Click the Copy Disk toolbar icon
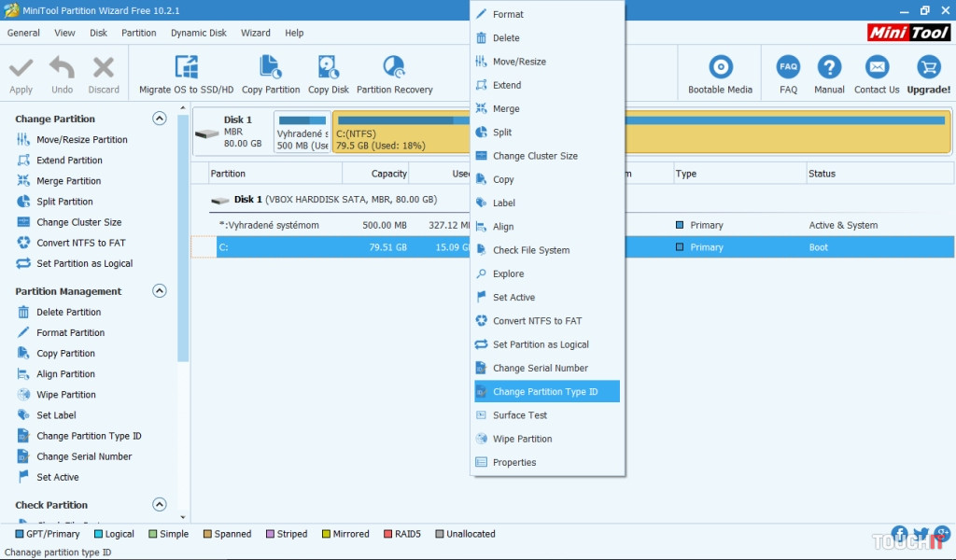 coord(328,69)
